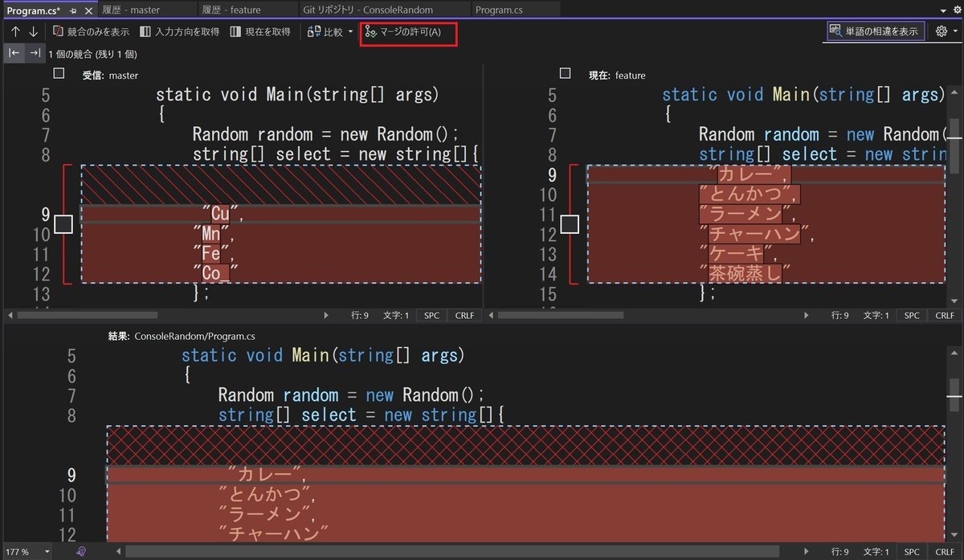Click マージの許可(A) to accept the merge
964x560 pixels.
click(408, 32)
